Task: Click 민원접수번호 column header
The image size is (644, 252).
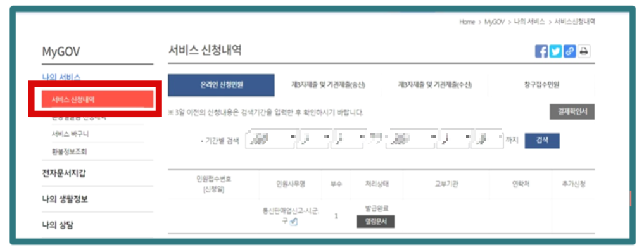Action: (213, 184)
